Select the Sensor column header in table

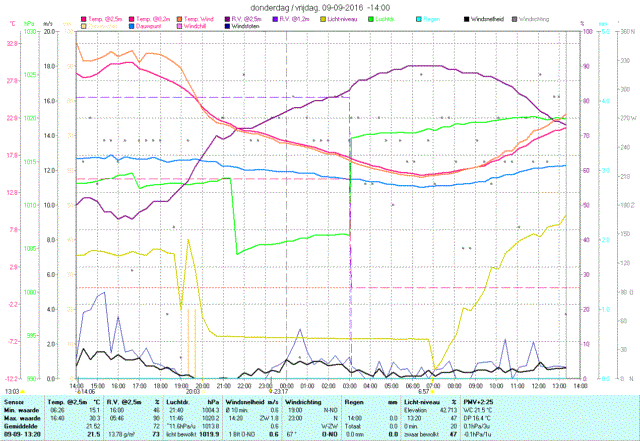coord(16,400)
